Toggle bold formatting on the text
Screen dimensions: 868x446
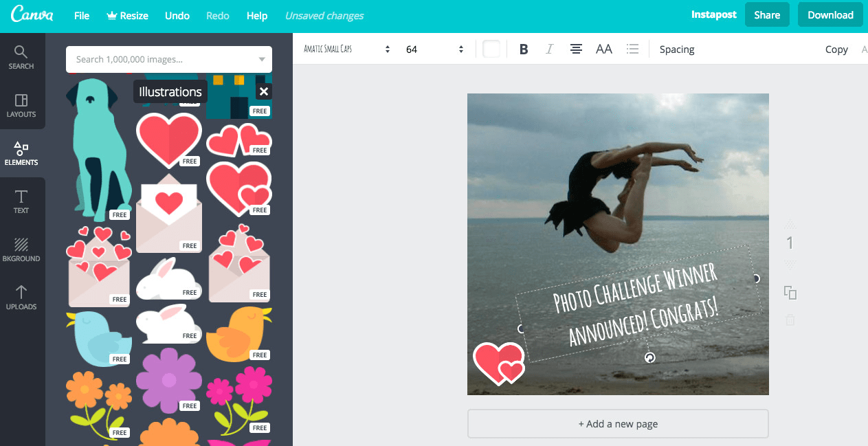pyautogui.click(x=523, y=49)
